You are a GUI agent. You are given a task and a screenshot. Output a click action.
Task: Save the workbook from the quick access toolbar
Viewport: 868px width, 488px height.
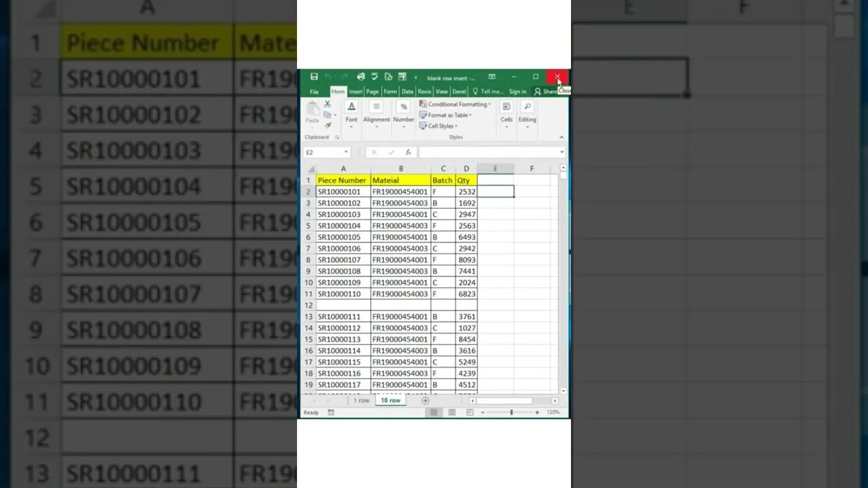tap(314, 77)
